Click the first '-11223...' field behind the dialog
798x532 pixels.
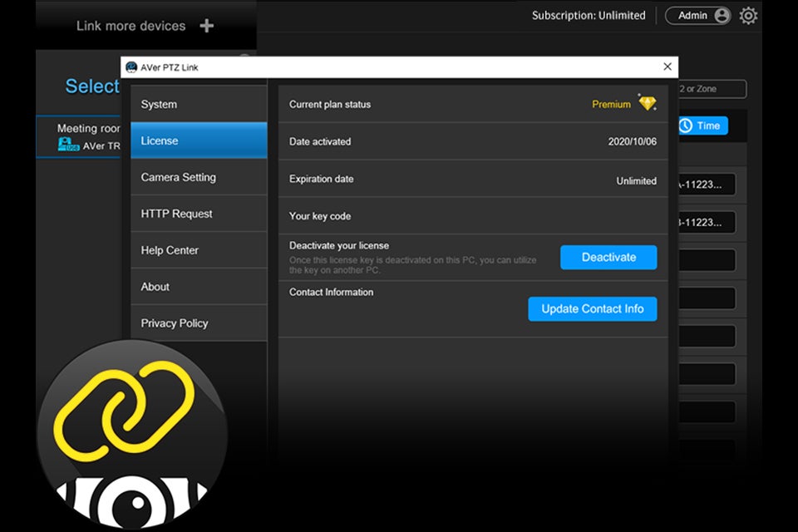(707, 185)
